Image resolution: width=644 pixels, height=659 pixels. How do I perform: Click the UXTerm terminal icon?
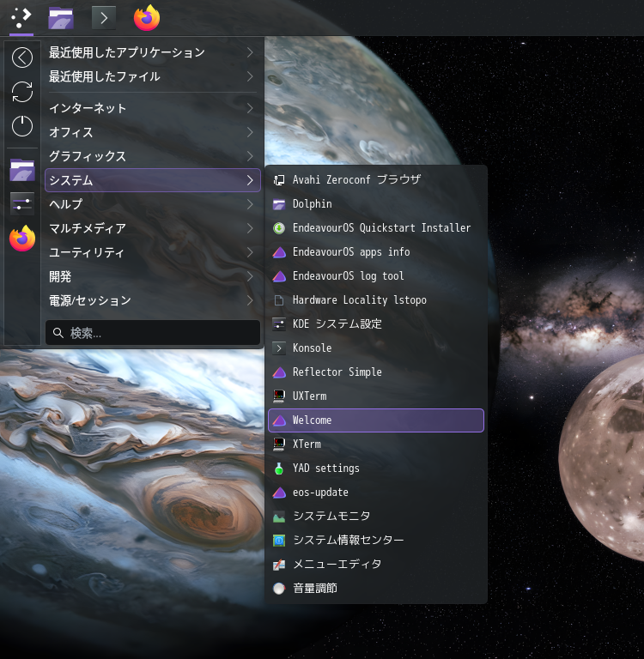click(279, 396)
